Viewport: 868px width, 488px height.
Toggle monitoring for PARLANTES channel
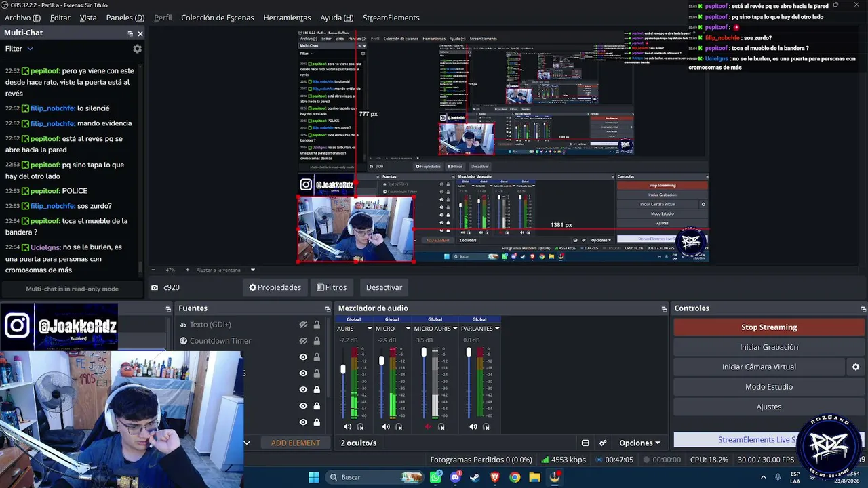click(x=486, y=426)
